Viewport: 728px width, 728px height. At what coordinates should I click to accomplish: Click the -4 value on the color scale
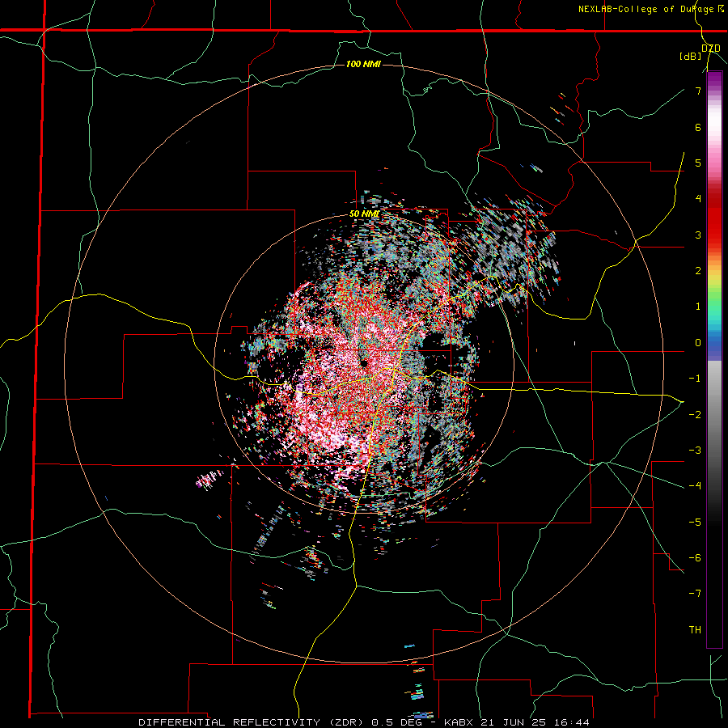tap(695, 486)
